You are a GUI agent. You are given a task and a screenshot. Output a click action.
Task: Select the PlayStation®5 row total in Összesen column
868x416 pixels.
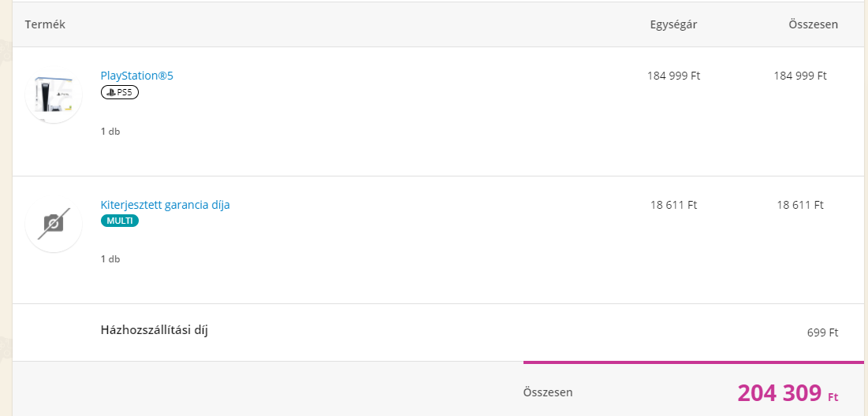coord(799,76)
